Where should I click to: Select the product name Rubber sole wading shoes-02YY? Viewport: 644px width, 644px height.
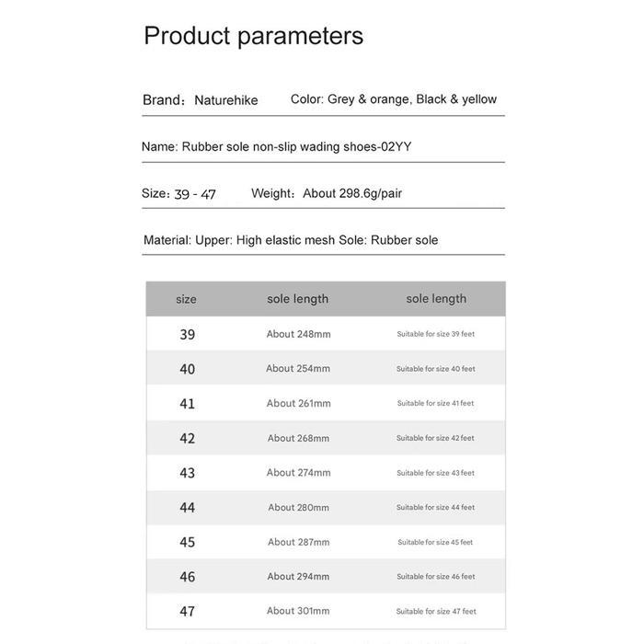(x=276, y=146)
